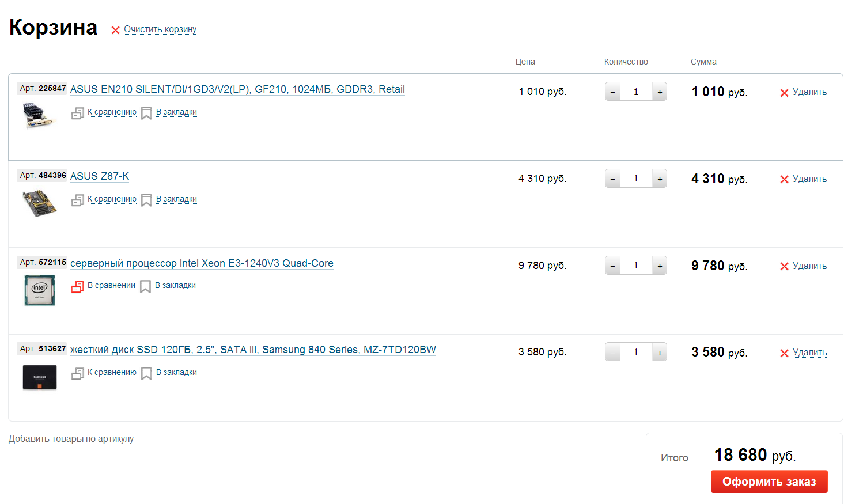Open the ASUS Z87-K product link
The image size is (844, 504).
coord(100,176)
